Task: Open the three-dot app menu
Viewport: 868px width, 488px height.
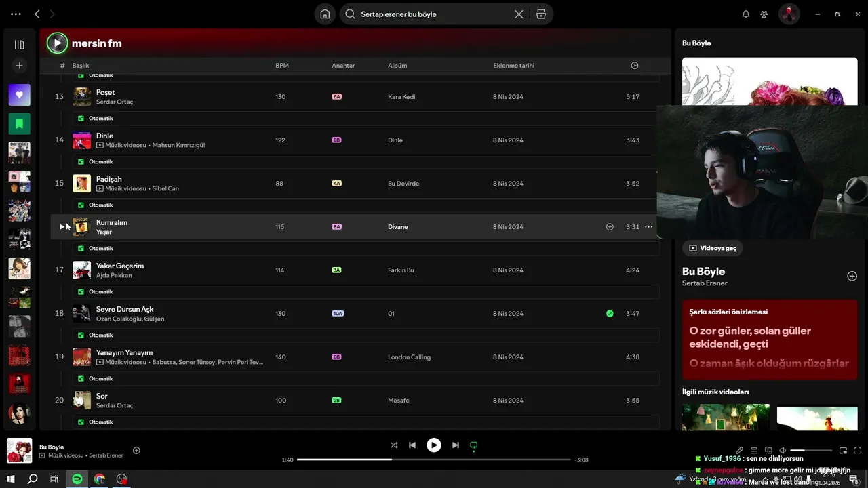Action: click(x=16, y=14)
